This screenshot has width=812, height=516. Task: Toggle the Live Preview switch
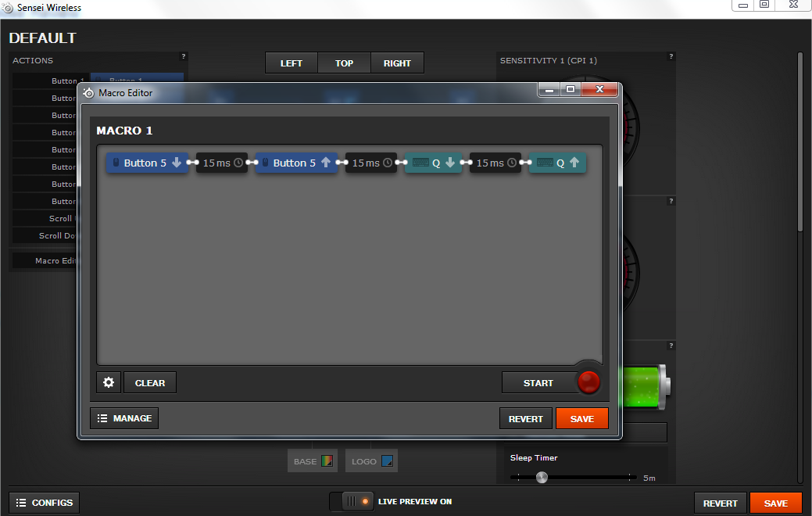pos(352,501)
